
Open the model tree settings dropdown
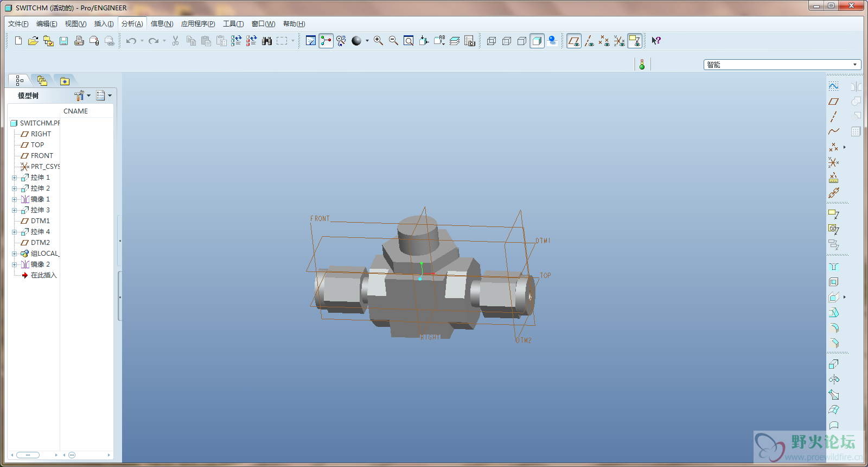click(x=82, y=96)
